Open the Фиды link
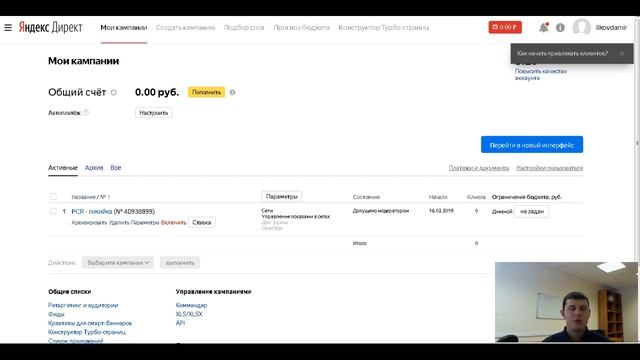The image size is (640, 360). [x=56, y=314]
